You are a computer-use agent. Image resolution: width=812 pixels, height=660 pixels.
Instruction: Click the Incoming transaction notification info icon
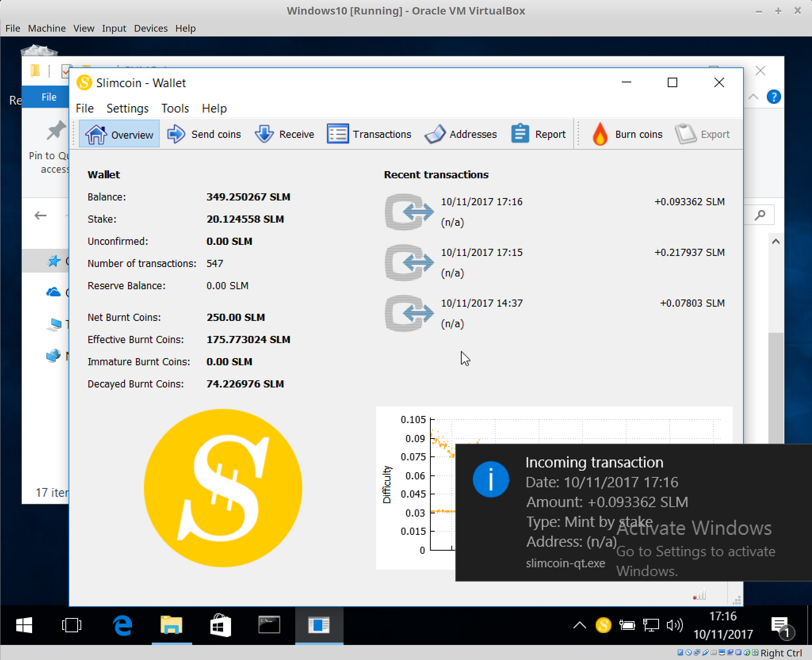(491, 479)
